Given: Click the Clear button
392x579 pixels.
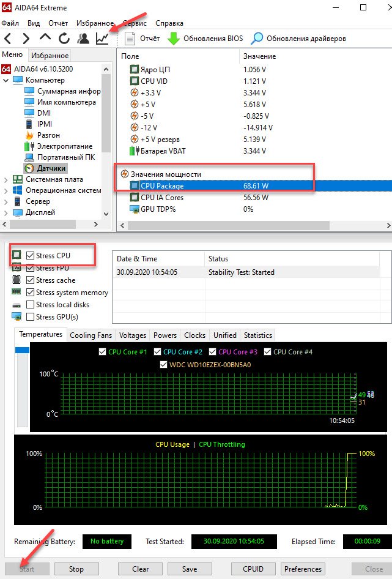Looking at the screenshot, I should tap(140, 569).
